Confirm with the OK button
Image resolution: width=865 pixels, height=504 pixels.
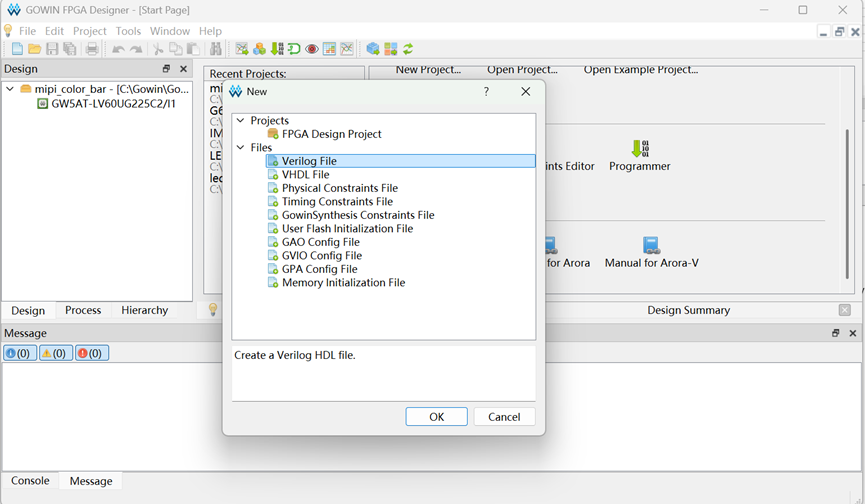pyautogui.click(x=436, y=417)
